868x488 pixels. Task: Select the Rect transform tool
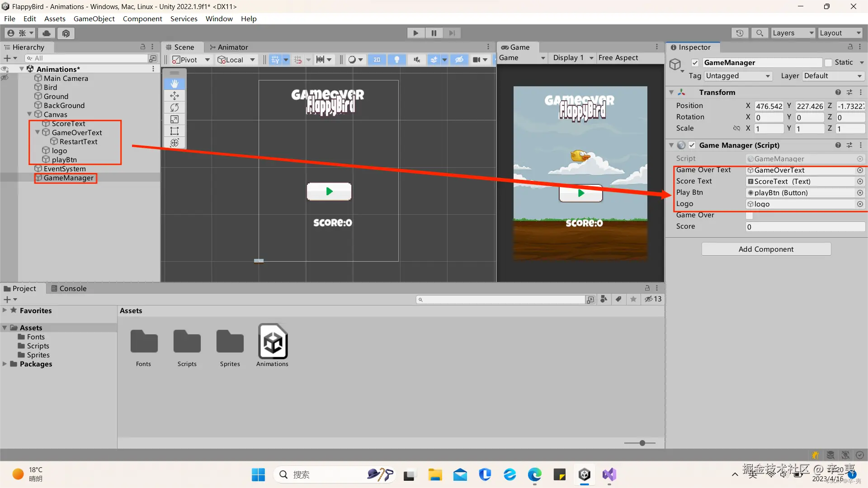(175, 131)
